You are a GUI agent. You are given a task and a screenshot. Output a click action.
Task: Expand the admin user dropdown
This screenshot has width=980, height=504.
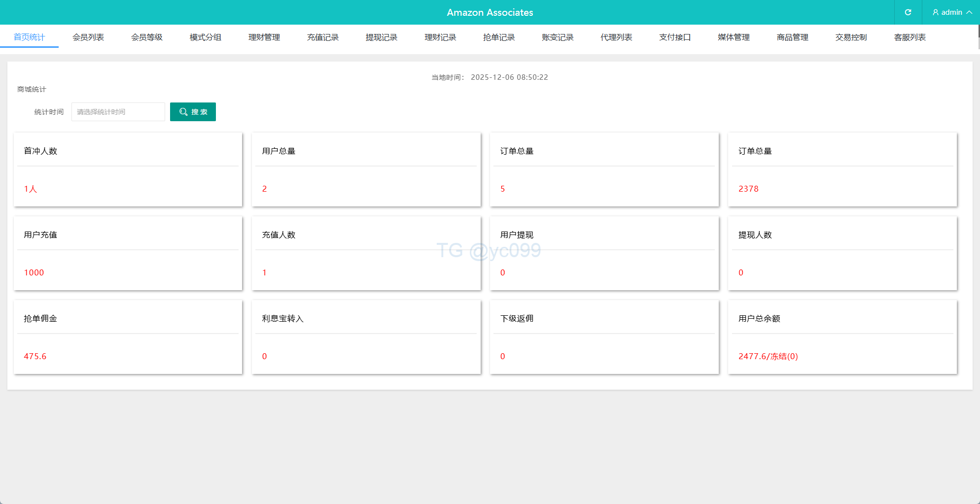click(x=952, y=12)
